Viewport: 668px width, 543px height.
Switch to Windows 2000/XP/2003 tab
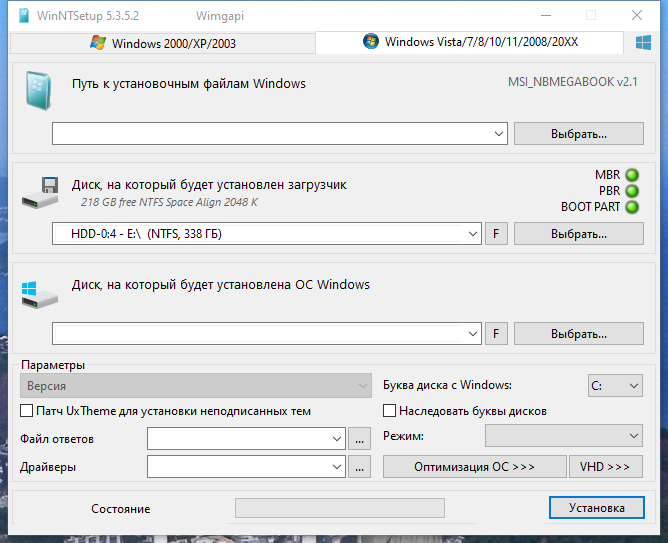[162, 43]
